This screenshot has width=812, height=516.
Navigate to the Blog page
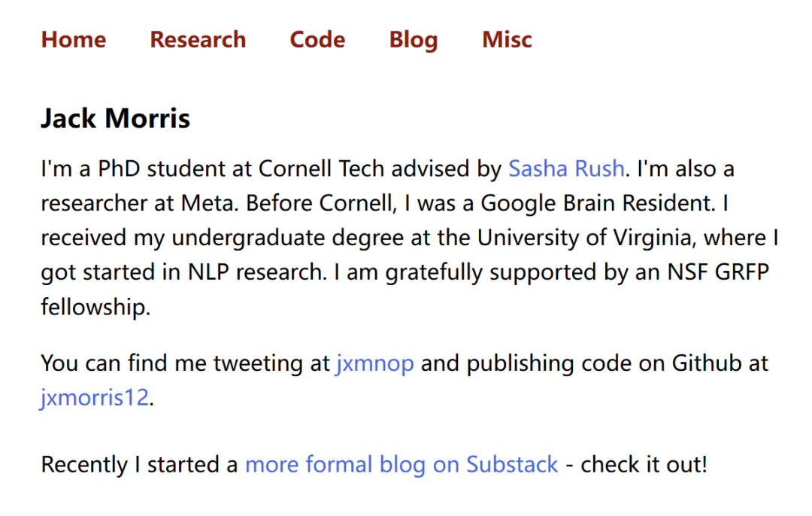[414, 40]
